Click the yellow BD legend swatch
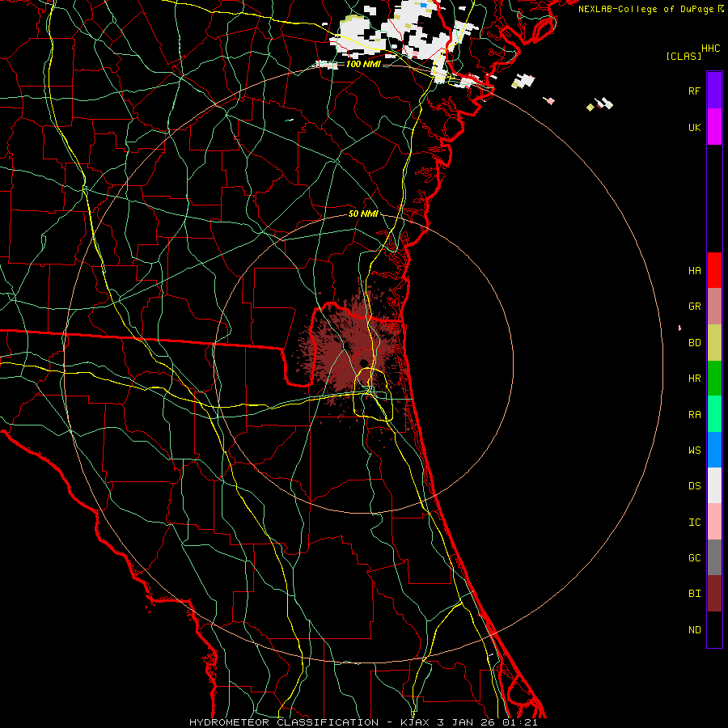728x728 pixels. point(714,343)
